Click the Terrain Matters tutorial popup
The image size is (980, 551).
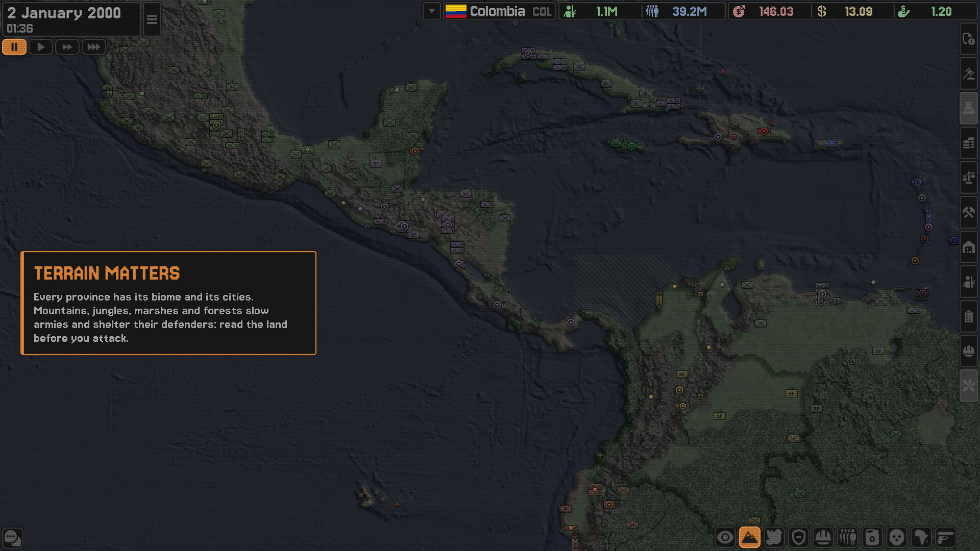click(x=168, y=303)
